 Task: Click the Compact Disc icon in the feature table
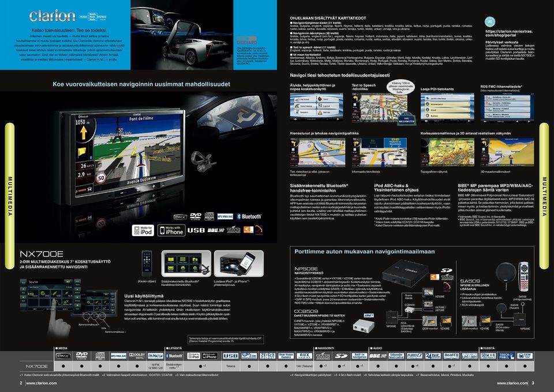[x=100, y=356]
